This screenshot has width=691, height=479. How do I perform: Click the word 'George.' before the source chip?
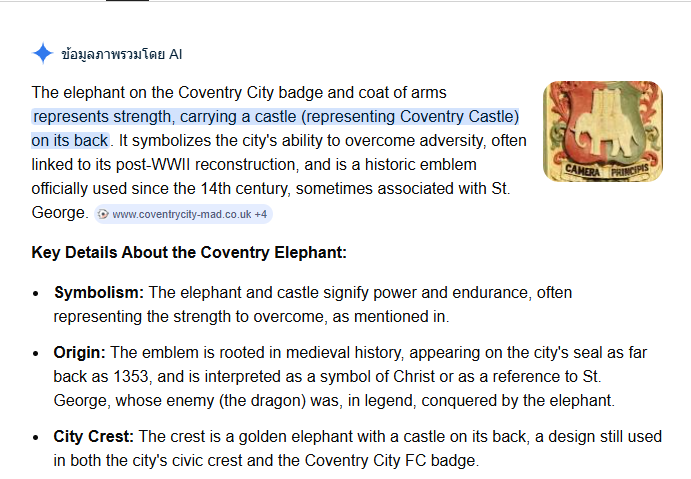point(60,213)
